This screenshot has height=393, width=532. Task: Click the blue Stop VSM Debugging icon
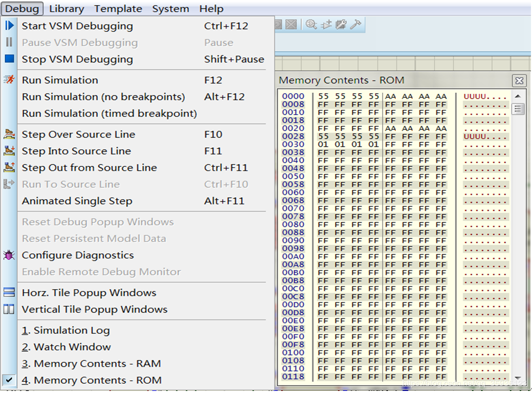click(9, 59)
